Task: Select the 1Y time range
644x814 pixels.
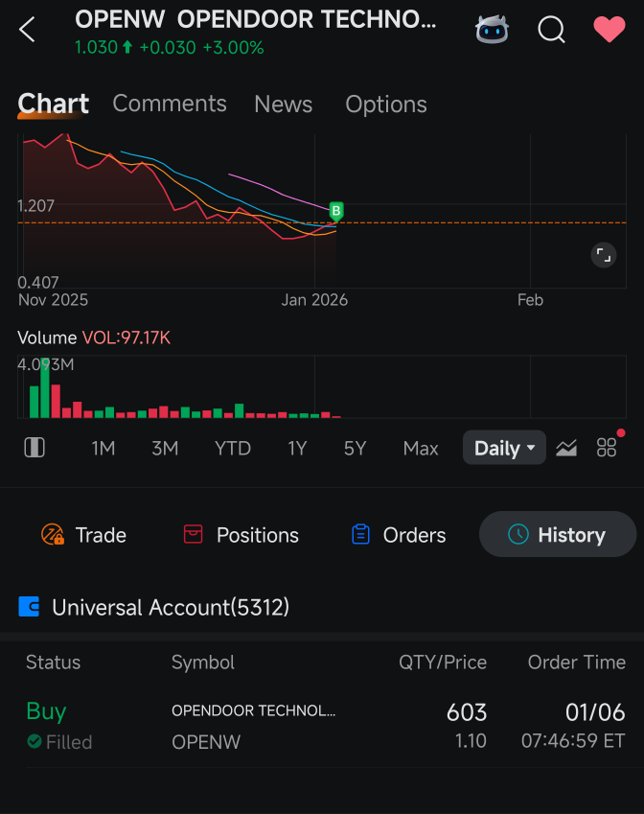Action: pyautogui.click(x=297, y=448)
